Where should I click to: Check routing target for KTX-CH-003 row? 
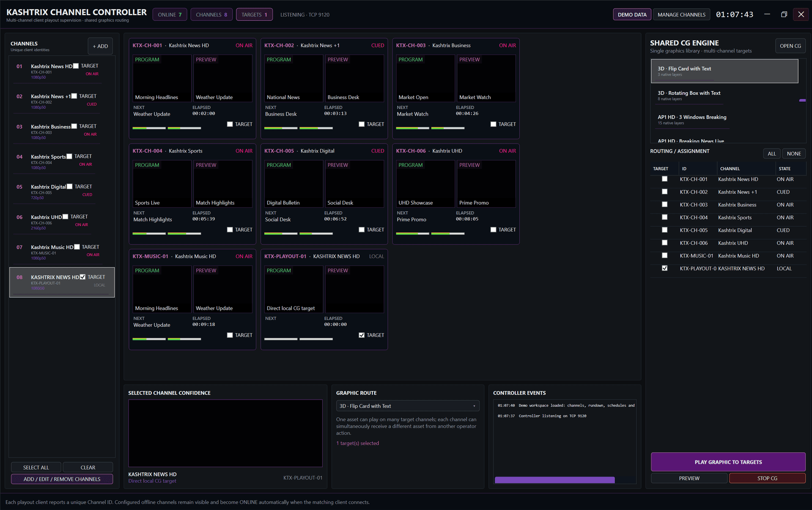tap(664, 204)
